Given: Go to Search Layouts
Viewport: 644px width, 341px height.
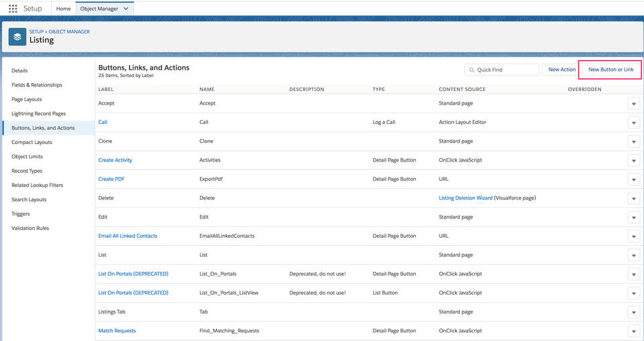Looking at the screenshot, I should click(29, 200).
